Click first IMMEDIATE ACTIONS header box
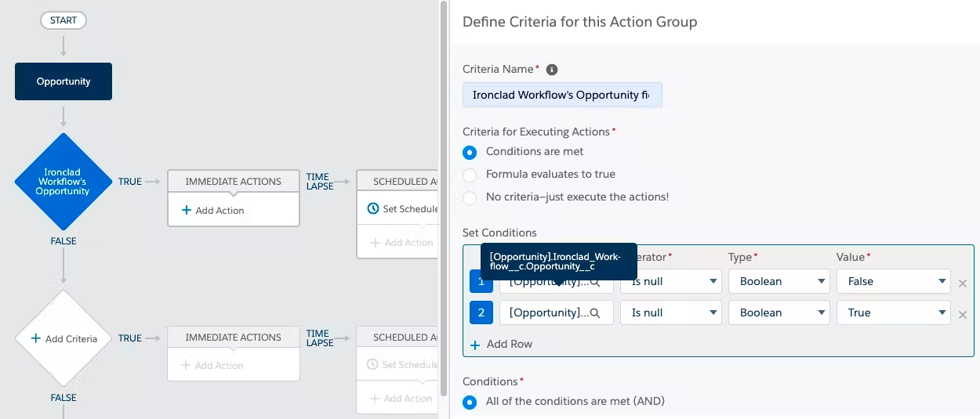This screenshot has width=980, height=419. (x=234, y=181)
